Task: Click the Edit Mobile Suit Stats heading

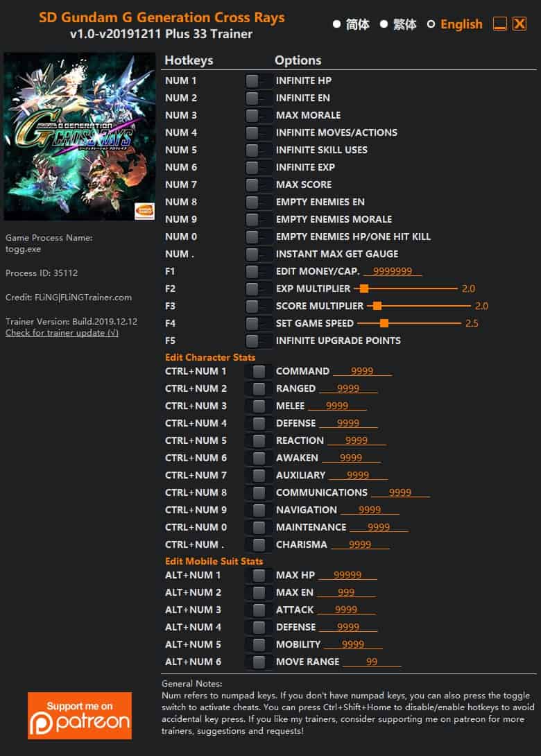Action: click(x=214, y=561)
